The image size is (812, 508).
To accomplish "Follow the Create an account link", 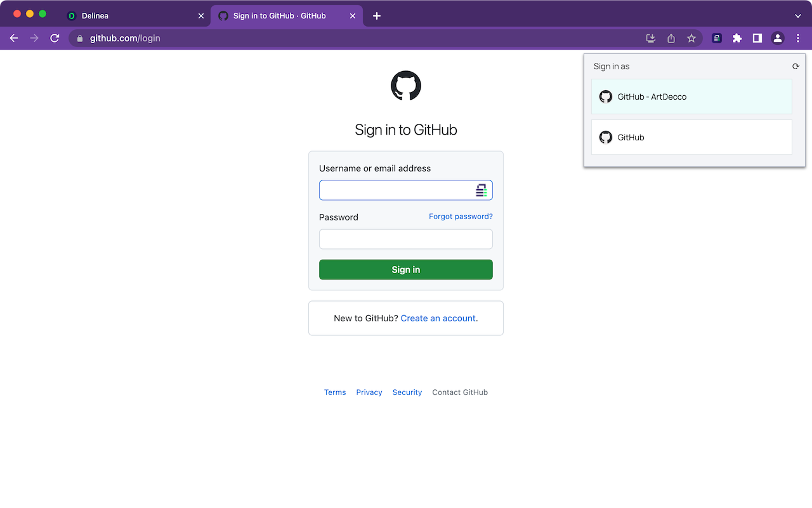I will pos(438,318).
